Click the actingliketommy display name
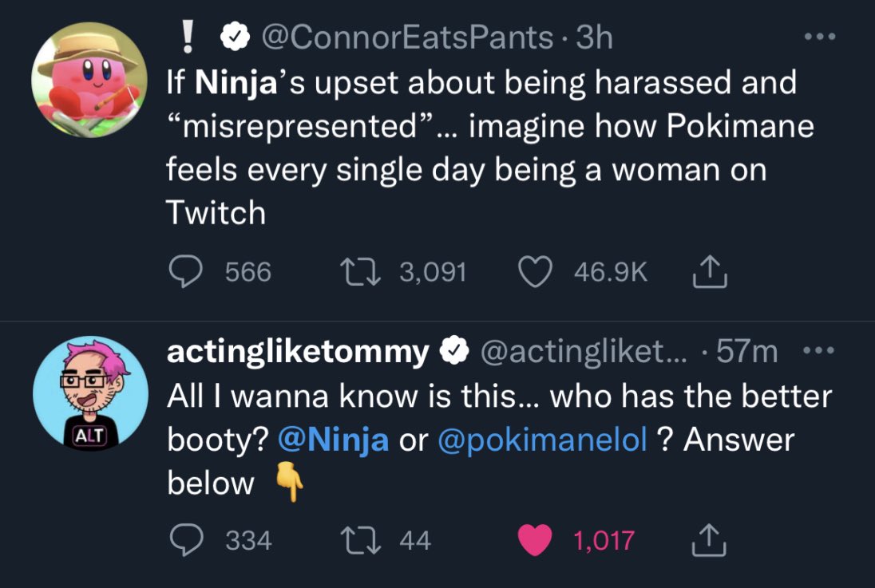Viewport: 875px width, 588px height. 297,352
